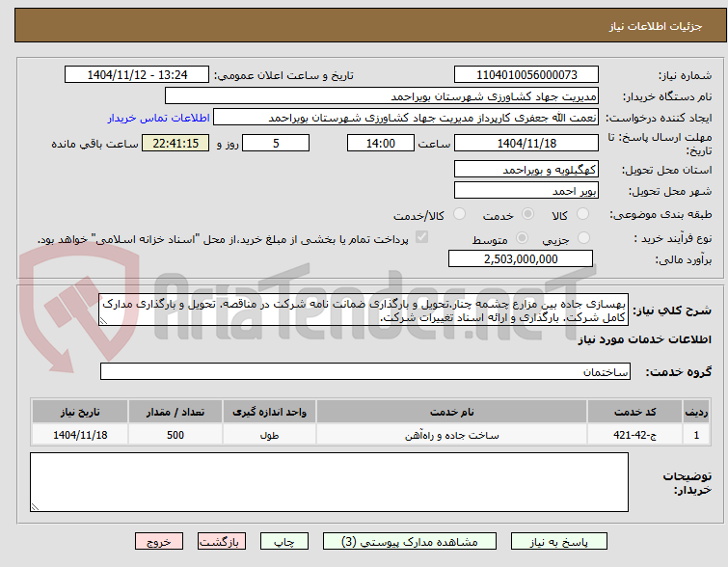Click the شماره نیاز field 1104010056000073
The width and height of the screenshot is (728, 567).
pos(526,75)
